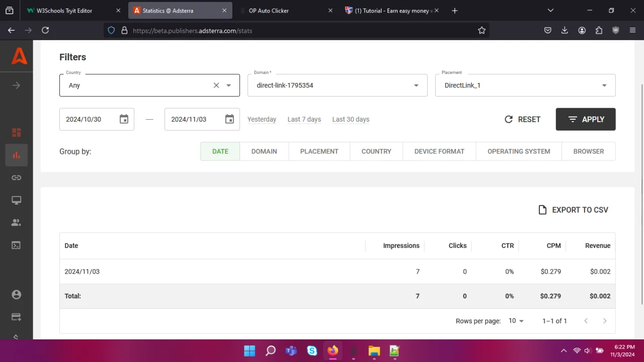
Task: Select Last 7 days shortcut
Action: [304, 119]
